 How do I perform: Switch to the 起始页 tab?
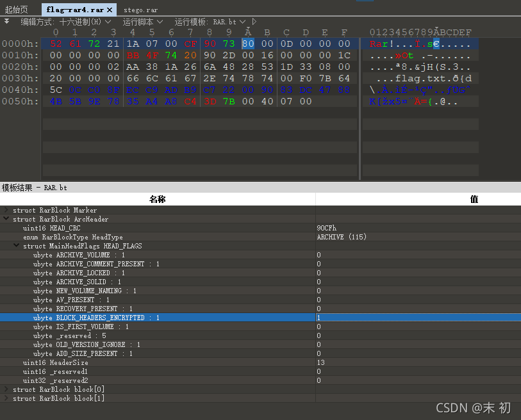point(16,10)
